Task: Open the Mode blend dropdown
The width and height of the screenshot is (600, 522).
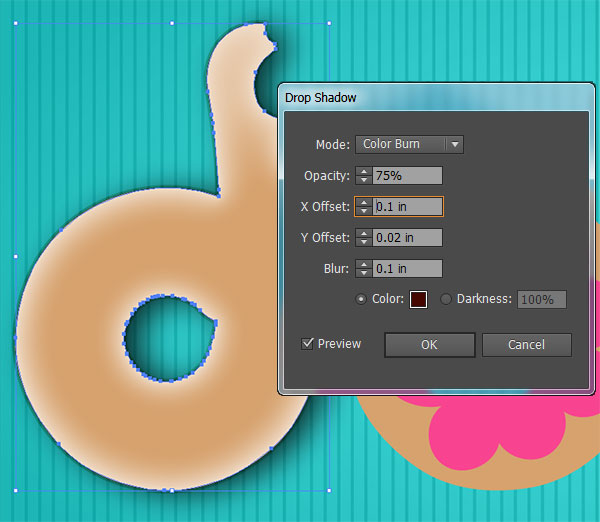Action: (x=409, y=144)
